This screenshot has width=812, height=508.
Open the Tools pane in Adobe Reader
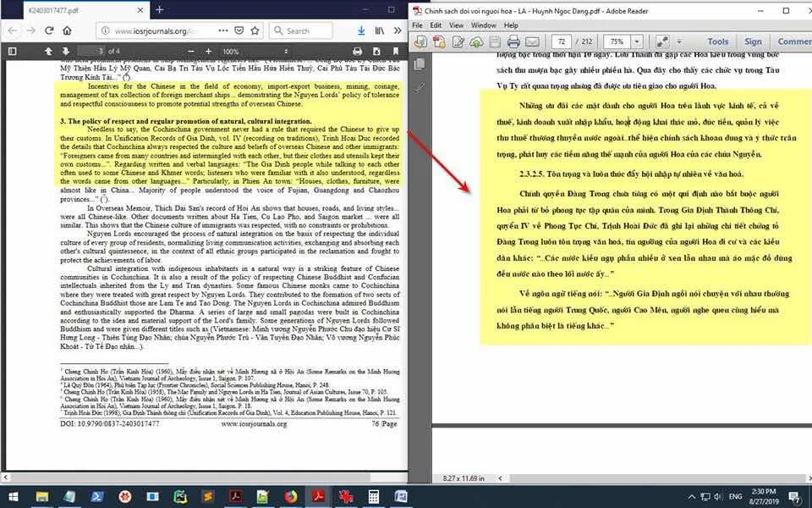pyautogui.click(x=718, y=41)
